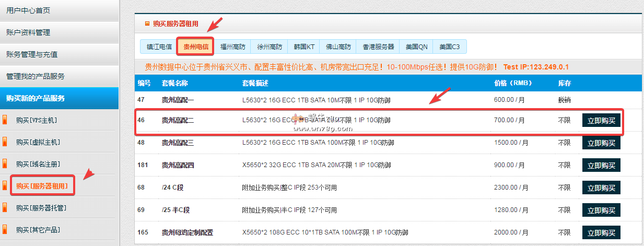644x246 pixels.
Task: Click 立即购买 for 贵州母鸡定制配置
Action: point(601,232)
